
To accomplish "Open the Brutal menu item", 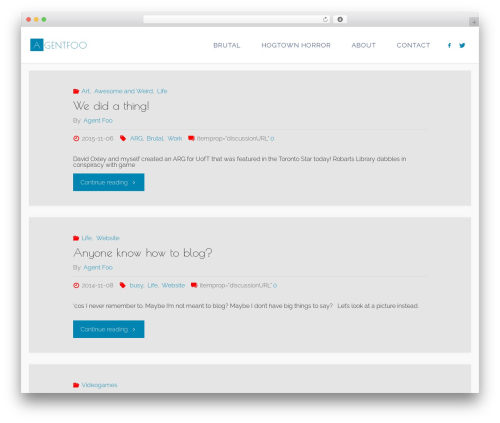I will (x=227, y=45).
